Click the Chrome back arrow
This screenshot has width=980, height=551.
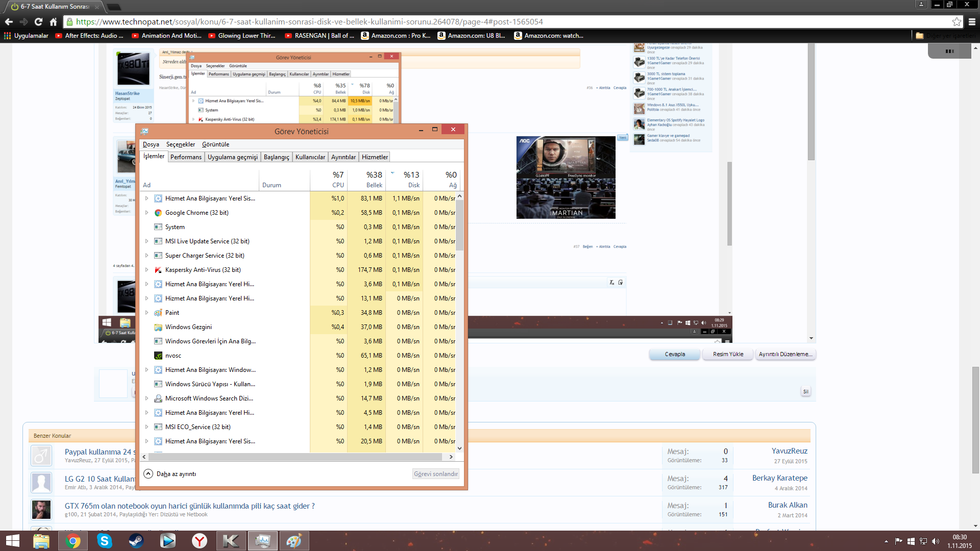9,22
